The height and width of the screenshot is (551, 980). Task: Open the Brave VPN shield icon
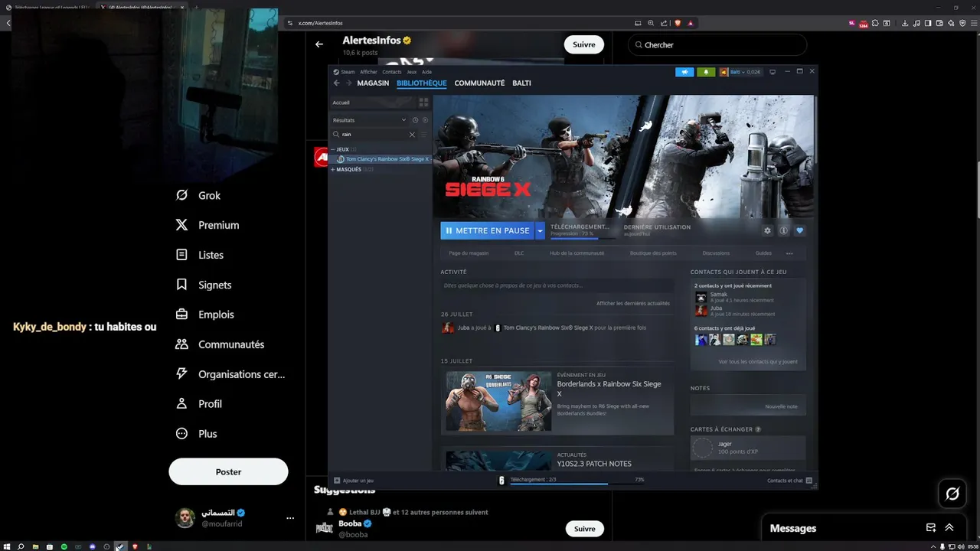click(x=962, y=23)
